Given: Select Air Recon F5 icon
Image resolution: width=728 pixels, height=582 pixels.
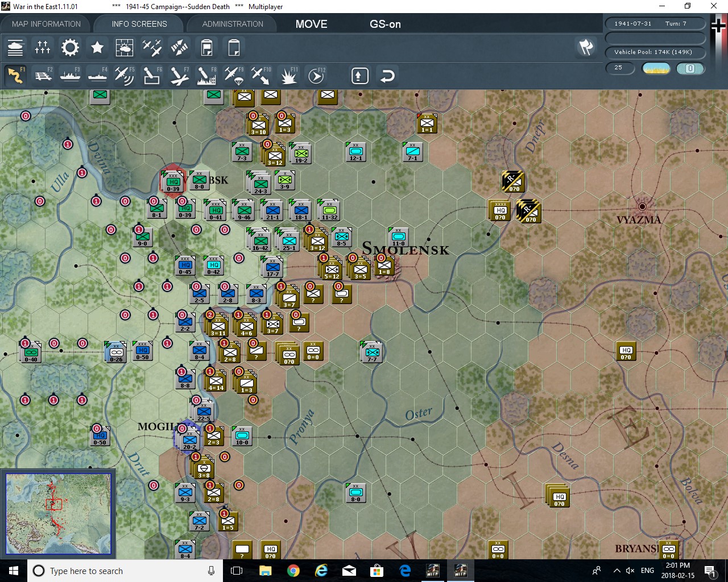Looking at the screenshot, I should 125,75.
